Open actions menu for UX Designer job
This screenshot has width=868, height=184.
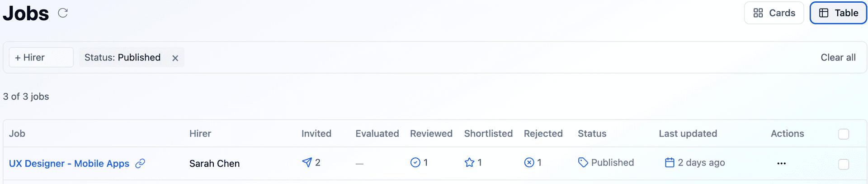point(781,163)
